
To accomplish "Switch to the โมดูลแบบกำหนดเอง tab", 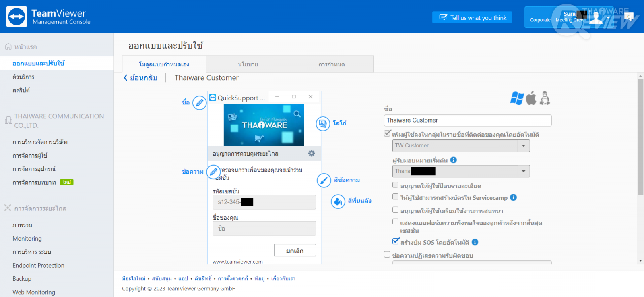I will tap(164, 64).
